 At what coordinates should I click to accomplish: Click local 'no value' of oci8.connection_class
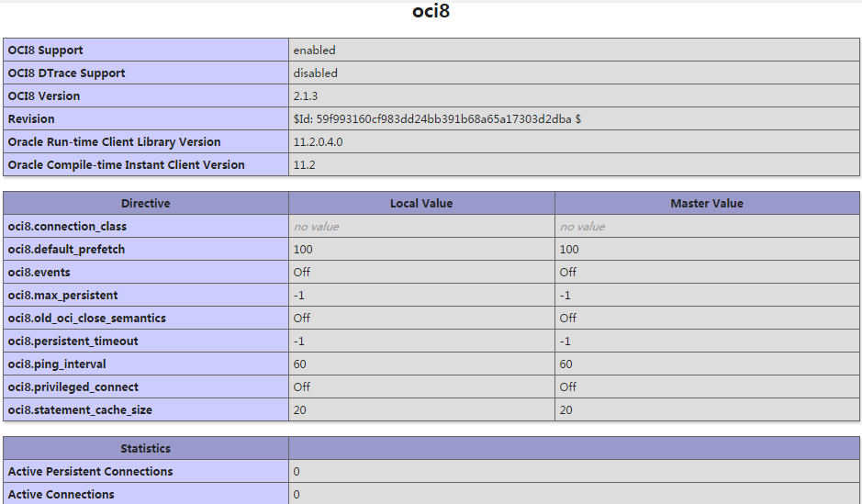pos(316,227)
